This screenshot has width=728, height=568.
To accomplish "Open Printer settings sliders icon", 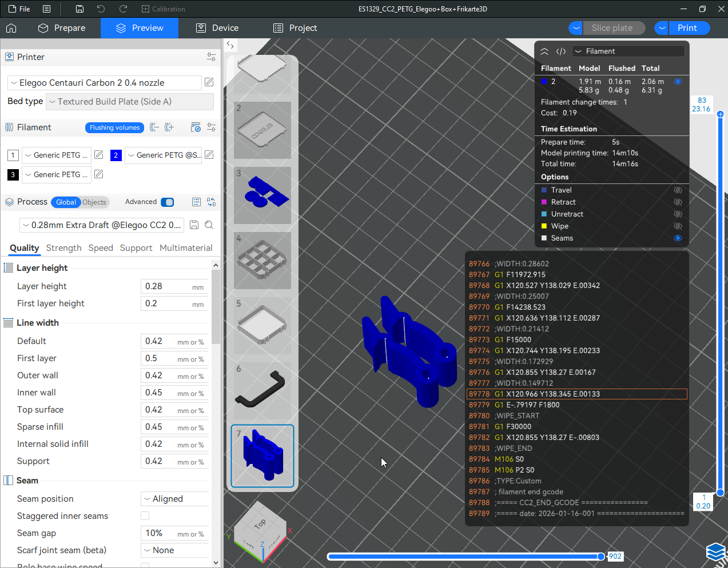I will (x=211, y=57).
